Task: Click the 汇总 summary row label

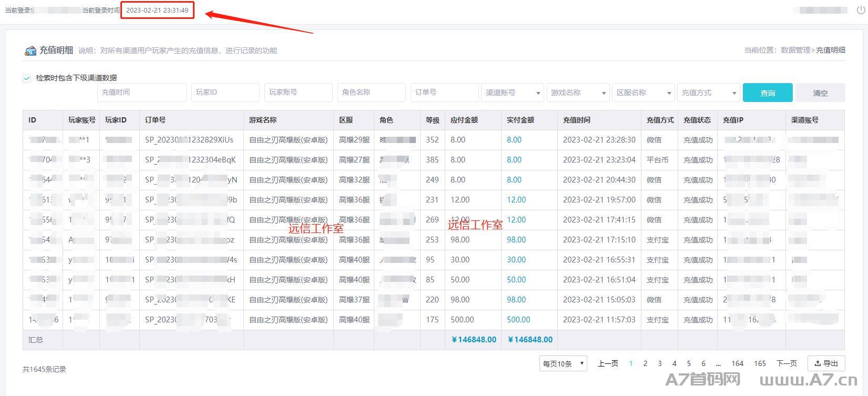Action: coord(36,340)
